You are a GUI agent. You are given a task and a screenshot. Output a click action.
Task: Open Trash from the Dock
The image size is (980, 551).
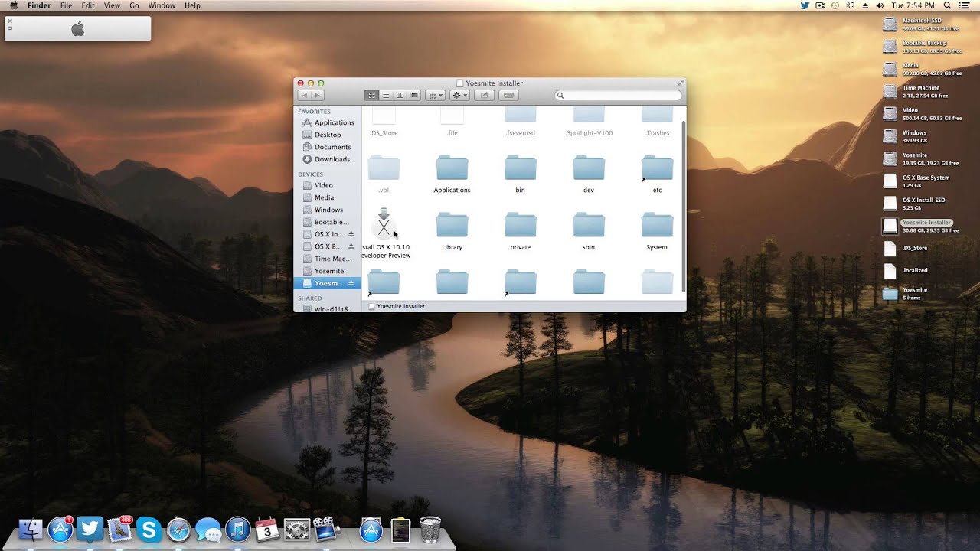430,529
